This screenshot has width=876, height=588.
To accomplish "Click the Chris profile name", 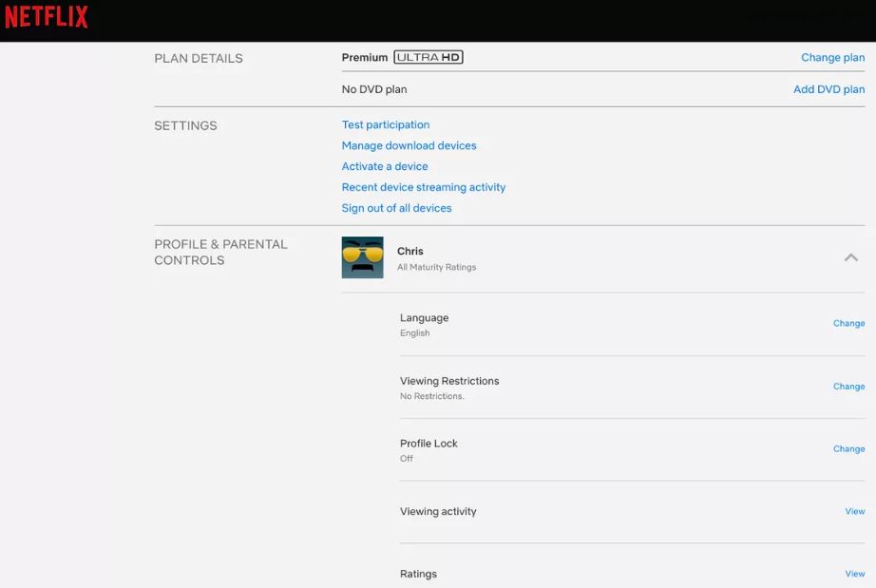I will coord(410,252).
